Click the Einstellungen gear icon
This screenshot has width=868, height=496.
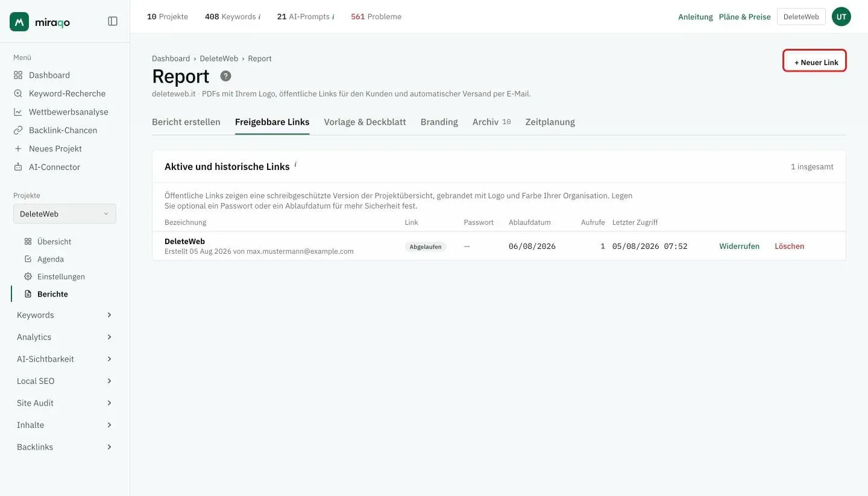click(x=28, y=277)
